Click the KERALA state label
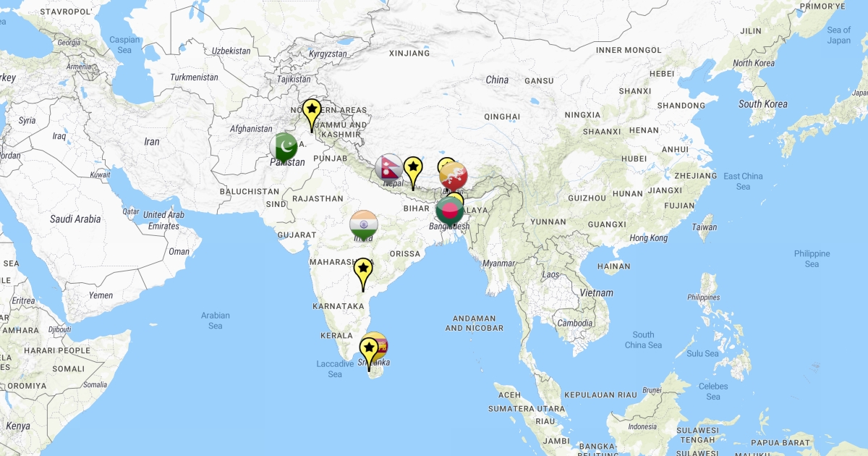Viewport: 868px width, 456px height. [x=336, y=336]
